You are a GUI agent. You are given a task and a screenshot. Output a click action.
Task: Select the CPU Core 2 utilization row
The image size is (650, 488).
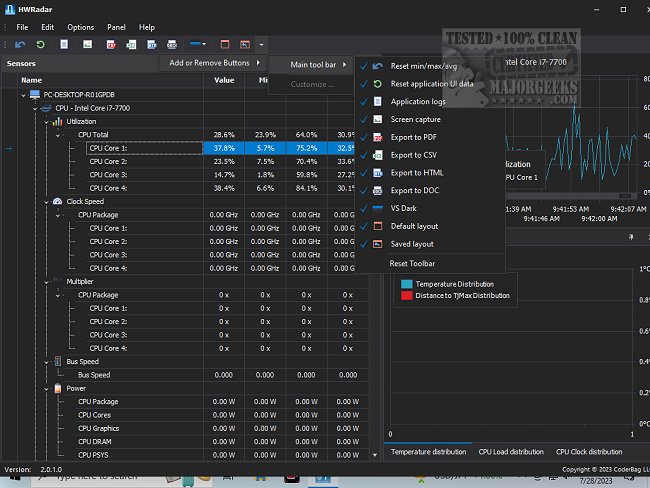pyautogui.click(x=109, y=161)
